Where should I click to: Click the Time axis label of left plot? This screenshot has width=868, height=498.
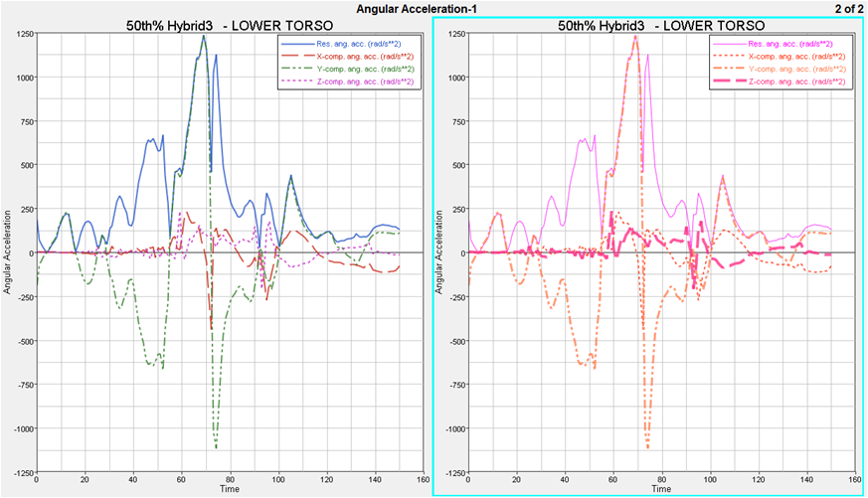coord(230,489)
